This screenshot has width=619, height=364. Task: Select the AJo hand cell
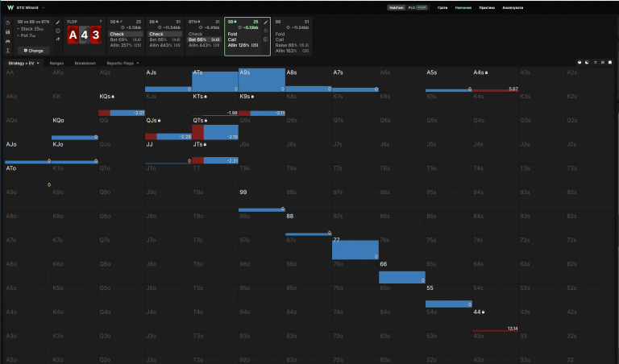tap(28, 152)
